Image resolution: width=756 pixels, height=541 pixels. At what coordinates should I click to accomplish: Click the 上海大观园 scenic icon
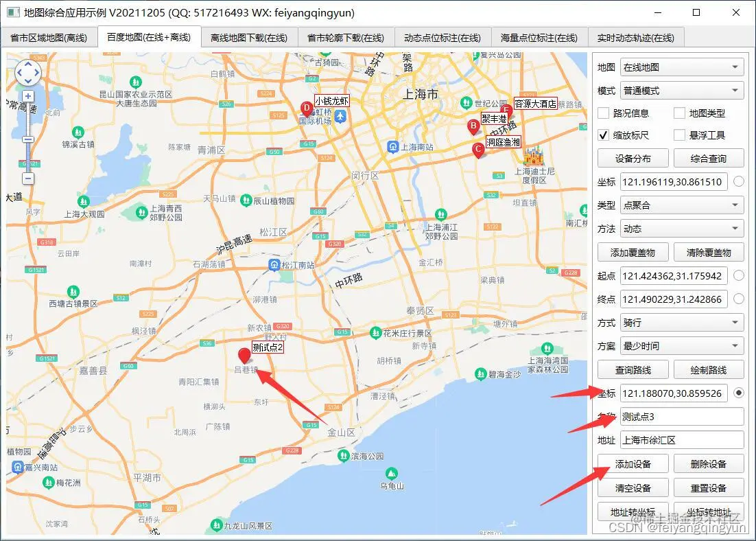pos(84,201)
